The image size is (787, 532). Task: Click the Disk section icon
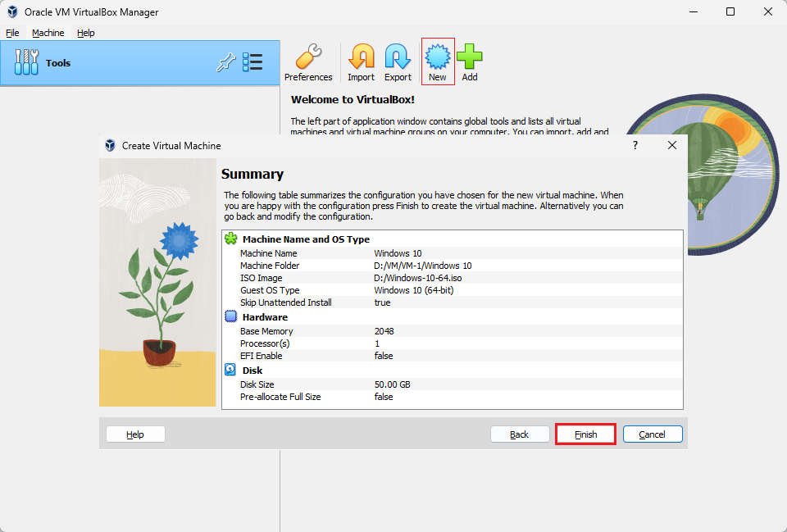pos(230,370)
